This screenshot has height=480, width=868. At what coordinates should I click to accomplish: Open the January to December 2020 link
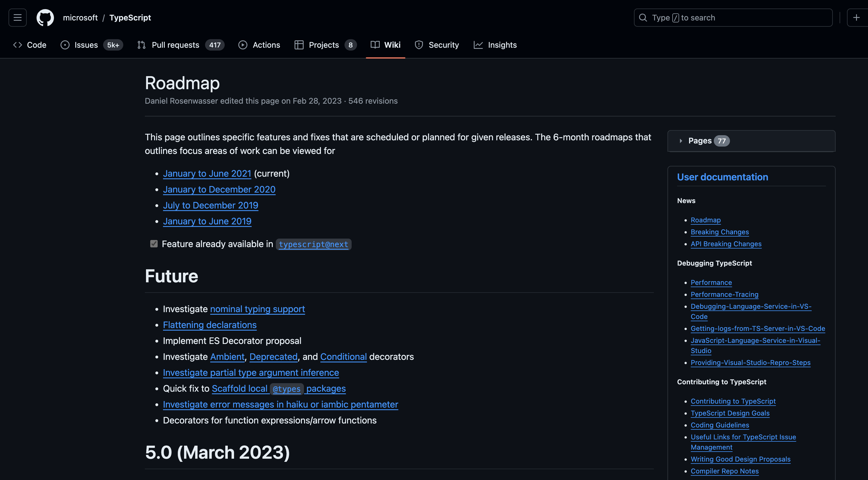click(x=219, y=189)
